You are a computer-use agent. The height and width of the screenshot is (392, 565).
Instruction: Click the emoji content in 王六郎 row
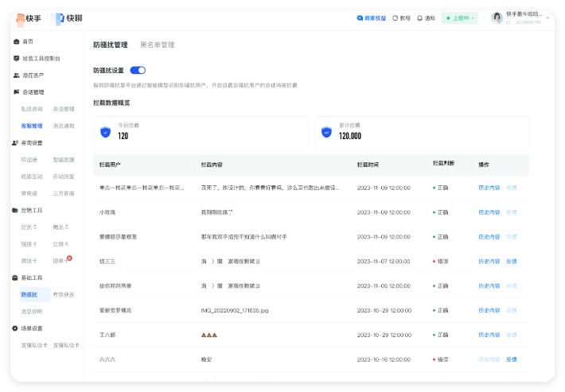[209, 335]
